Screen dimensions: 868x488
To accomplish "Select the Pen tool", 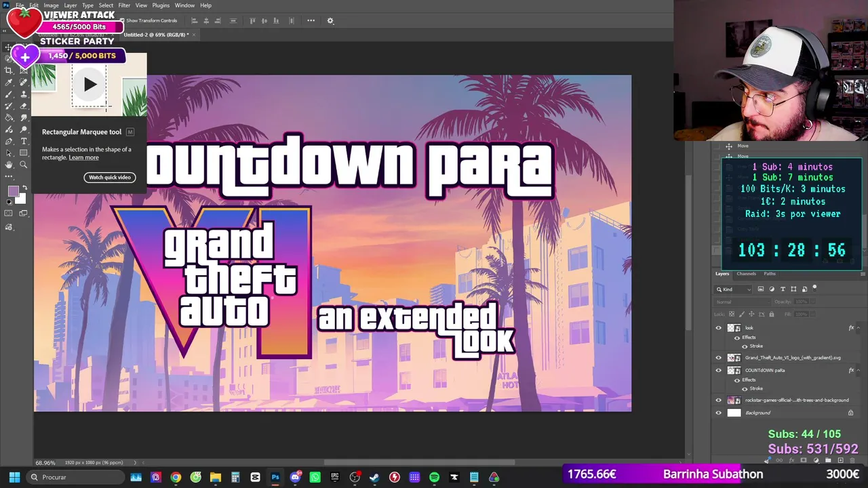I will click(9, 141).
